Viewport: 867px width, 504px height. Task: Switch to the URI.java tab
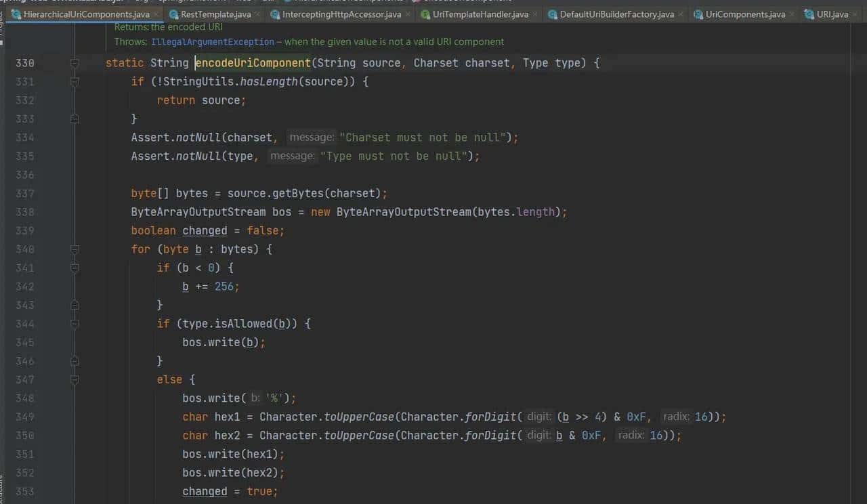click(832, 14)
